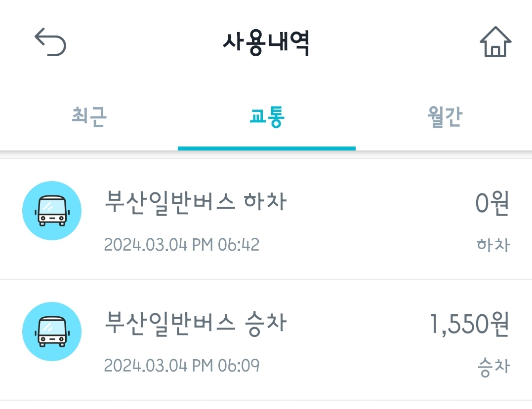Click the small 하차 status label under 0원
The height and width of the screenshot is (409, 532).
(493, 245)
